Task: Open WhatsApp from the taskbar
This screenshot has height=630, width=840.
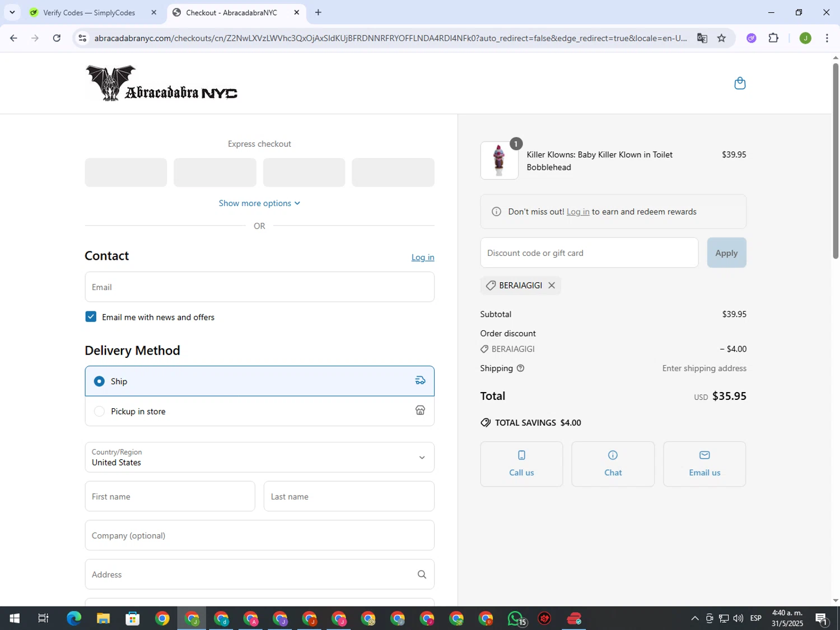Action: 516,618
